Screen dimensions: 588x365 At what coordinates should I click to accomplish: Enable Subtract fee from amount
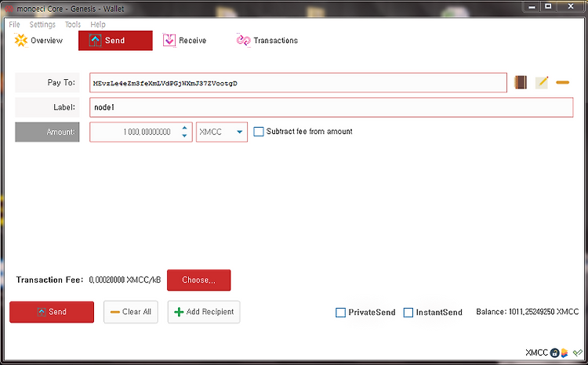[259, 132]
